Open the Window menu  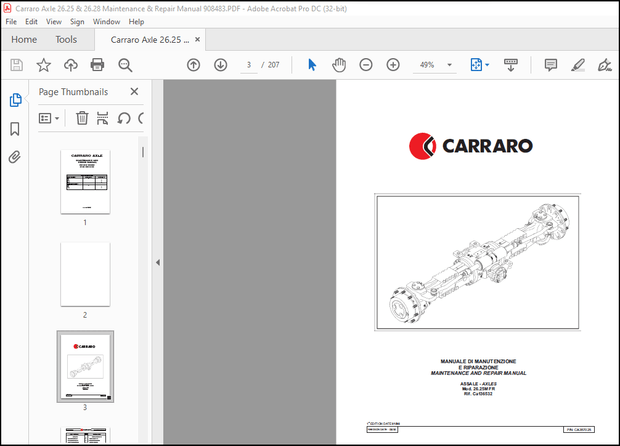(x=106, y=22)
